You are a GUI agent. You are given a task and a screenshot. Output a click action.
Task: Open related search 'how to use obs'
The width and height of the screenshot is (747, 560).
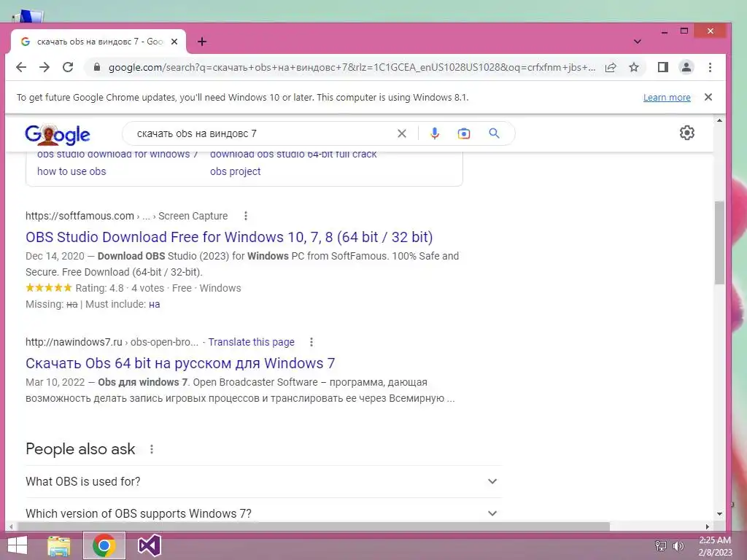coord(71,171)
